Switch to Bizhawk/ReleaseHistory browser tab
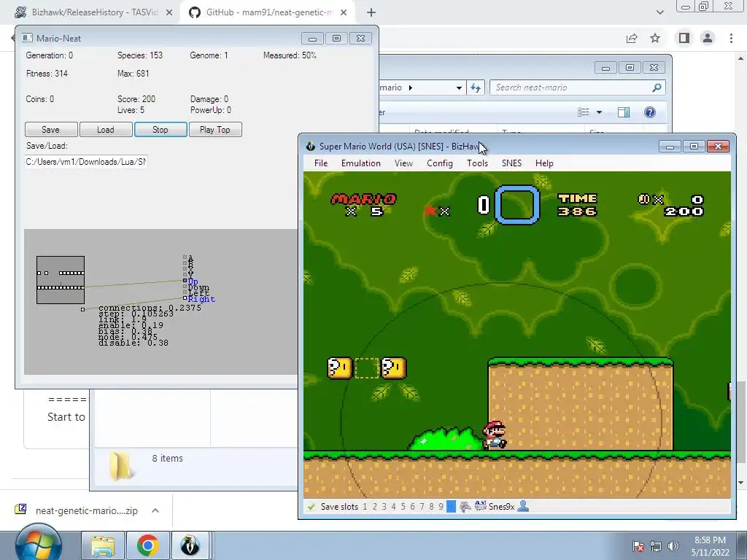The height and width of the screenshot is (560, 747). 94,12
